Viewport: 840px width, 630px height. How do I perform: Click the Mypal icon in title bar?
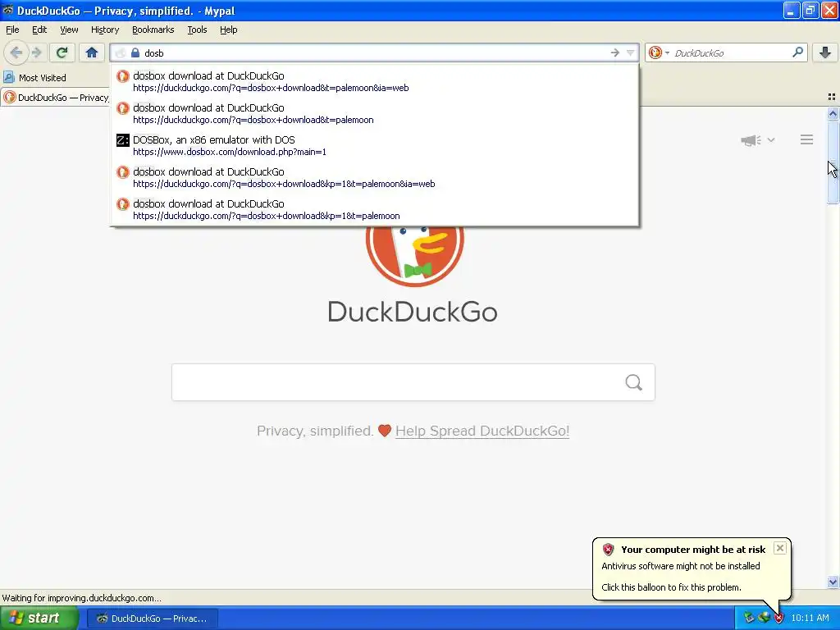pos(7,10)
